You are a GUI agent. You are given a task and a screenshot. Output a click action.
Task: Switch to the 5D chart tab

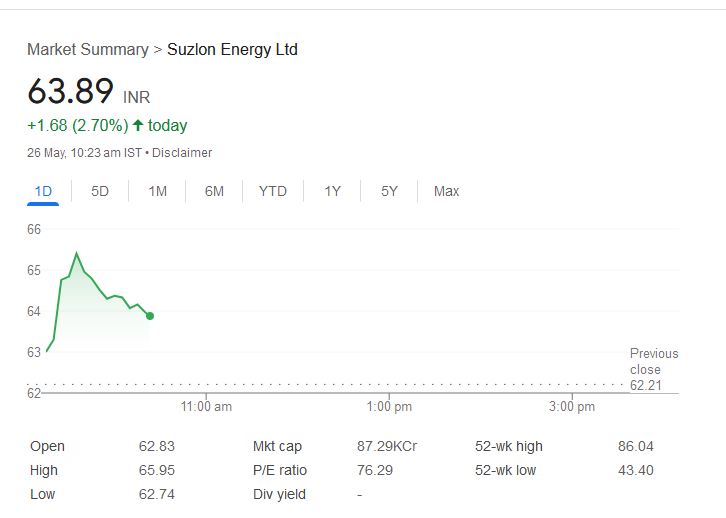click(x=100, y=191)
